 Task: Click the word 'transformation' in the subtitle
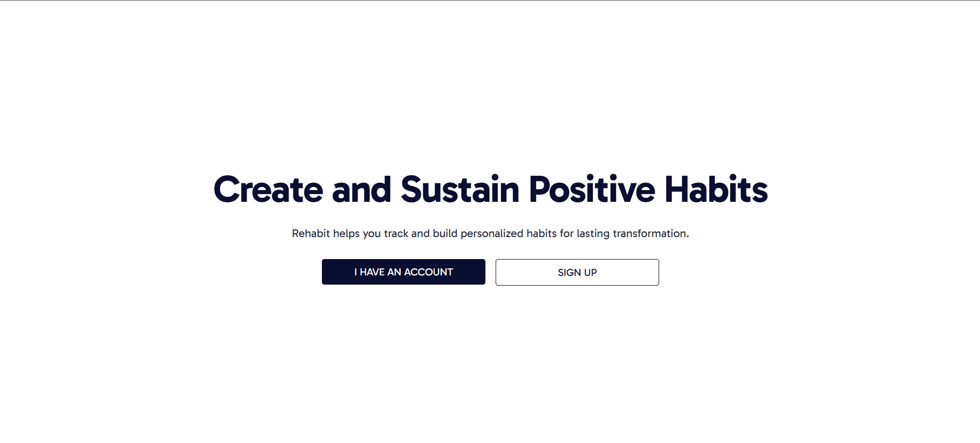[x=650, y=234]
